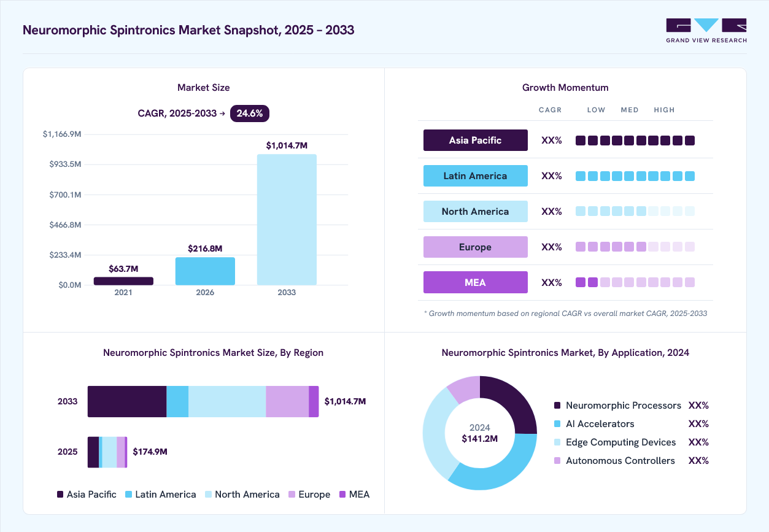The height and width of the screenshot is (532, 769).
Task: Click the Europe segment of the 2033 stacked bar
Action: click(x=287, y=402)
